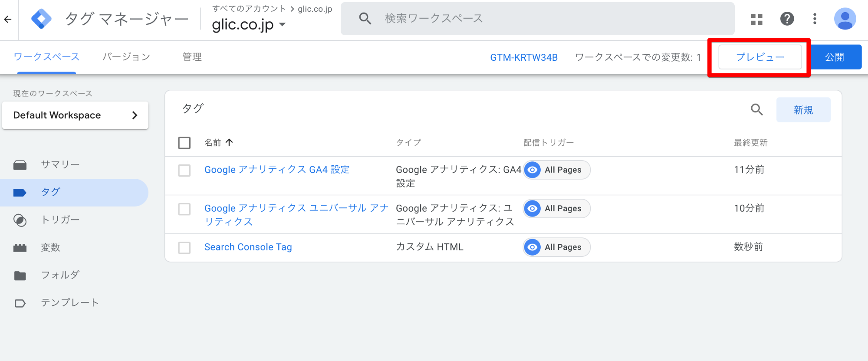Sort by the 最終更新 column header

pyautogui.click(x=750, y=142)
